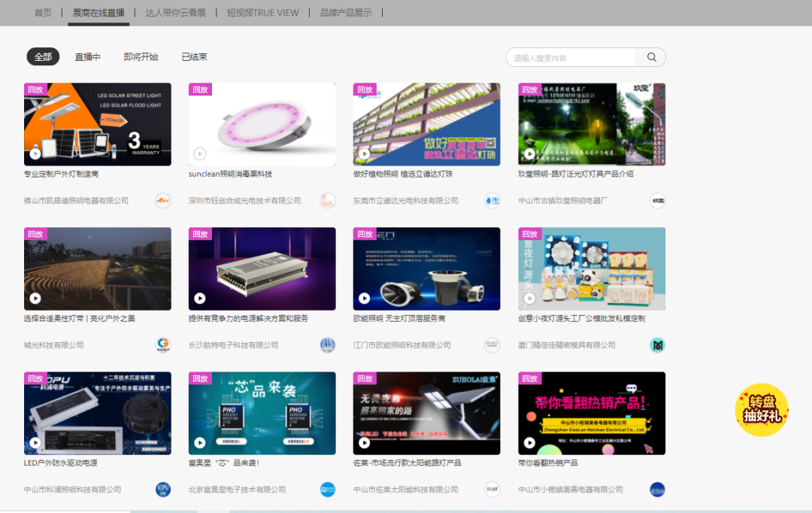Click 深圳市钰创合成光电技术有限公司 company link
Screen dimensions: 812x513
coord(244,201)
